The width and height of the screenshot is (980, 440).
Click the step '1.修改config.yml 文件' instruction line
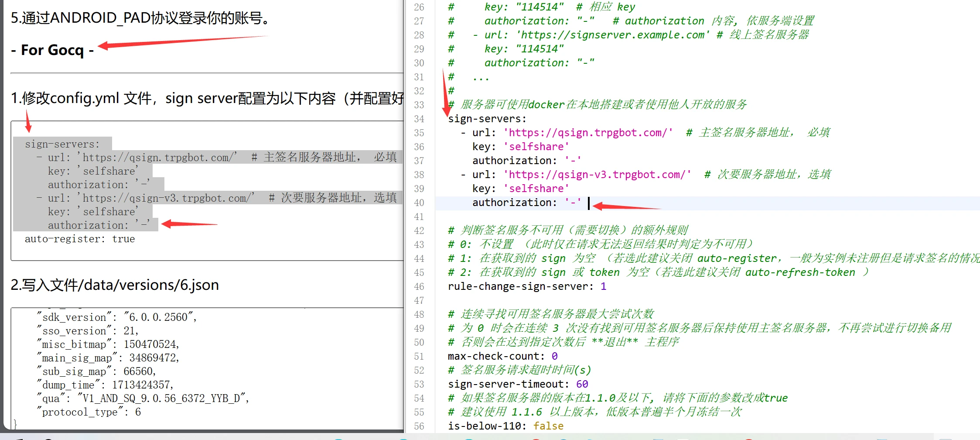tap(207, 98)
